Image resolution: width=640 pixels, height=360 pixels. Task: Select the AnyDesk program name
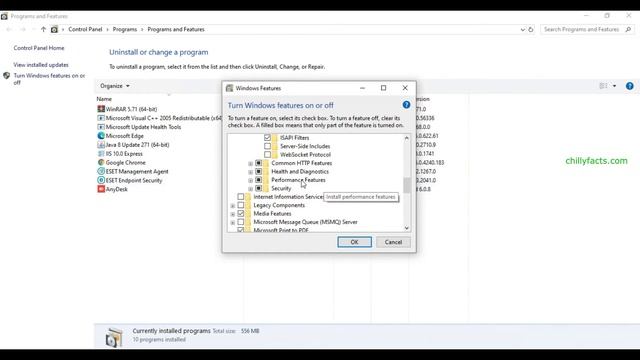pos(117,189)
